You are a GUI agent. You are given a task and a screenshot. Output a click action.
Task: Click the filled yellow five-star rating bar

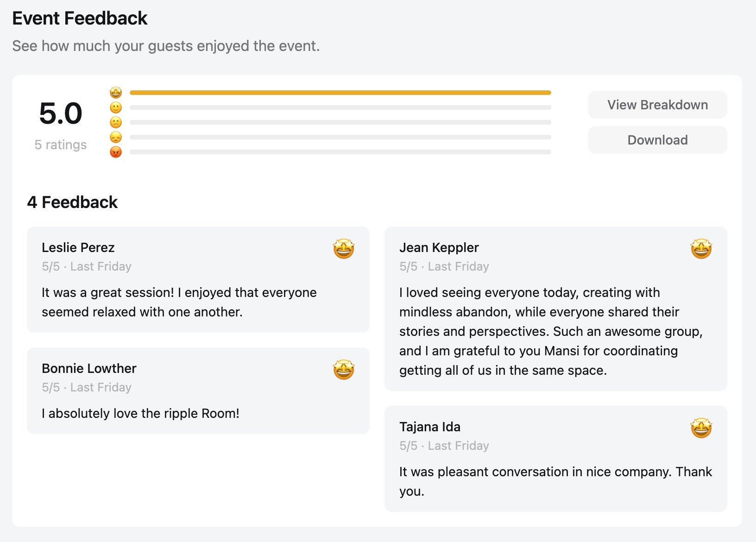[x=340, y=93]
